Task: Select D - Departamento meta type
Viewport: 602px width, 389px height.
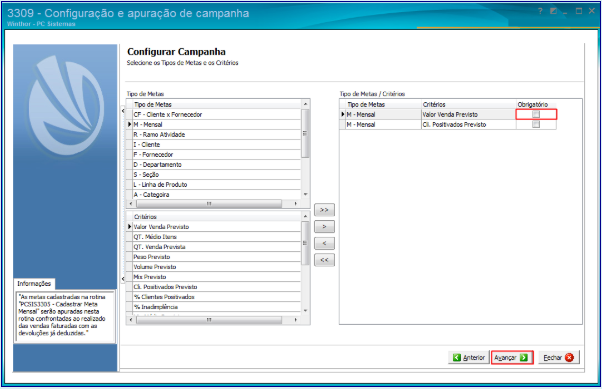Action: tap(217, 164)
